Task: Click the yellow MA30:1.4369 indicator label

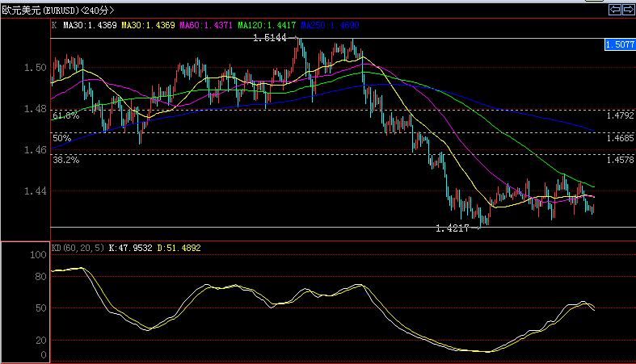Action: tap(148, 25)
